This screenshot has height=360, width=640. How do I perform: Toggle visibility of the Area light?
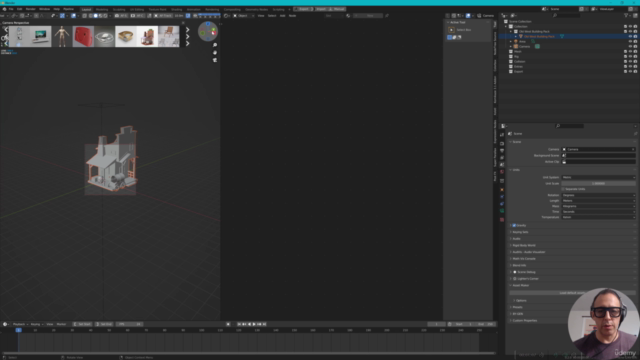tap(630, 41)
